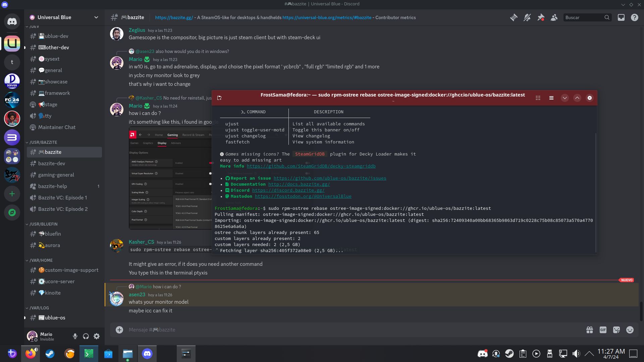Select the bazzite-help channel
This screenshot has width=644, height=362.
pyautogui.click(x=53, y=186)
